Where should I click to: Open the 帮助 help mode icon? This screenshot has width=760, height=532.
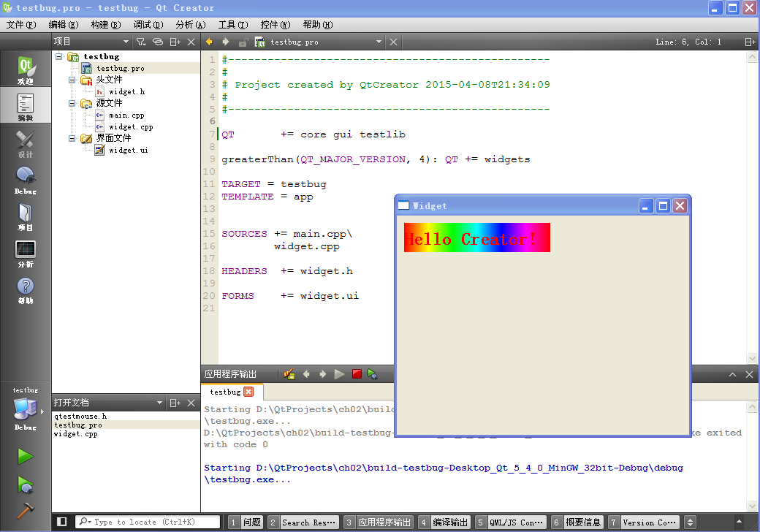(25, 289)
